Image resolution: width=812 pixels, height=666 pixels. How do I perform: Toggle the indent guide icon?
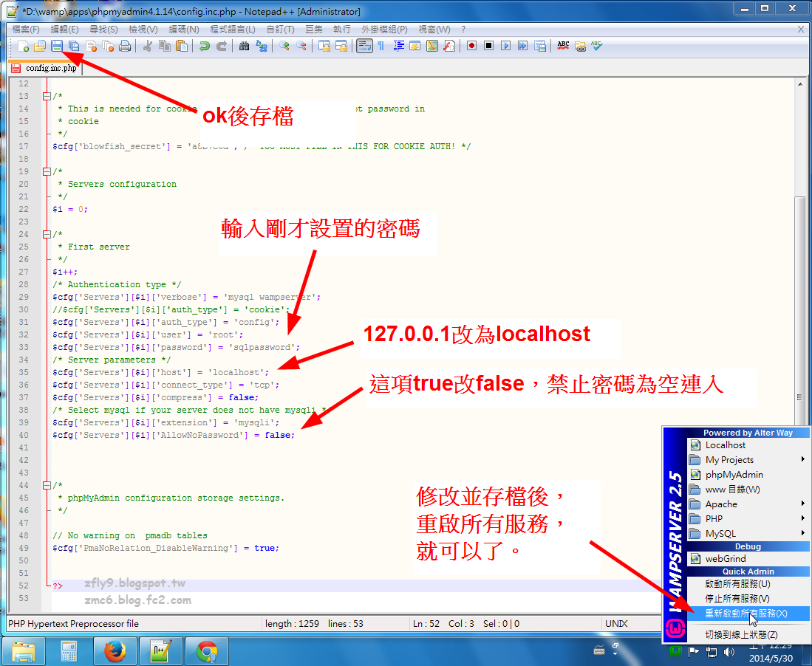point(399,46)
